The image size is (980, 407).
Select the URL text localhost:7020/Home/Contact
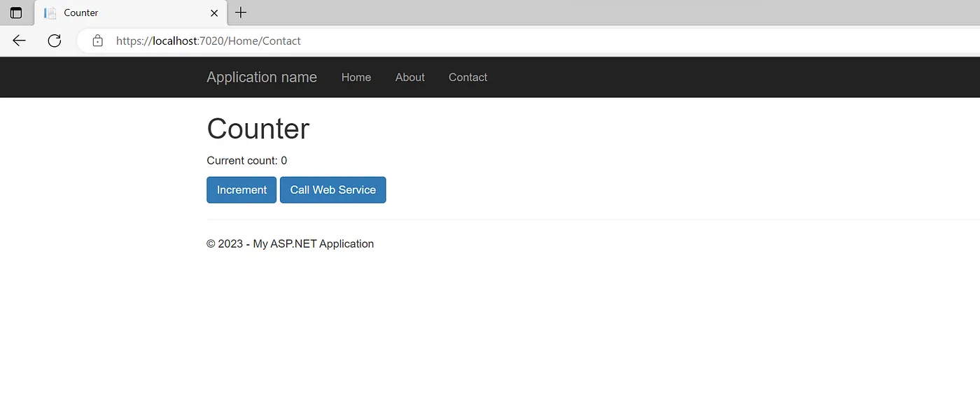208,41
